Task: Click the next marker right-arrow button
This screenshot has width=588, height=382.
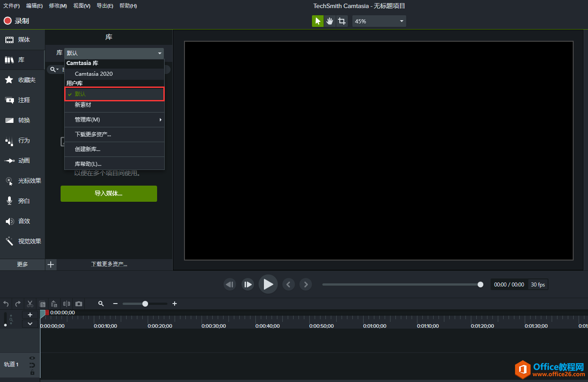Action: [306, 284]
